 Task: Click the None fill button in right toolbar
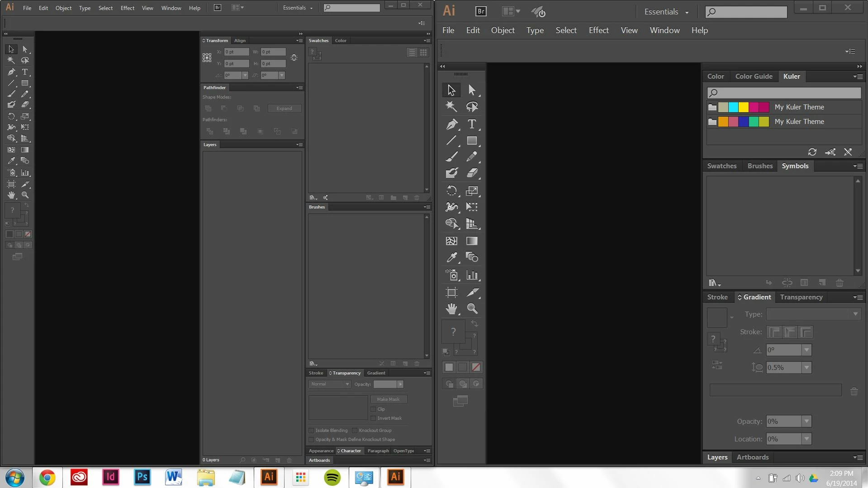(476, 367)
